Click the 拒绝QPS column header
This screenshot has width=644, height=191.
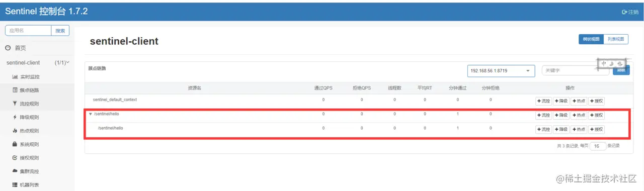[362, 88]
